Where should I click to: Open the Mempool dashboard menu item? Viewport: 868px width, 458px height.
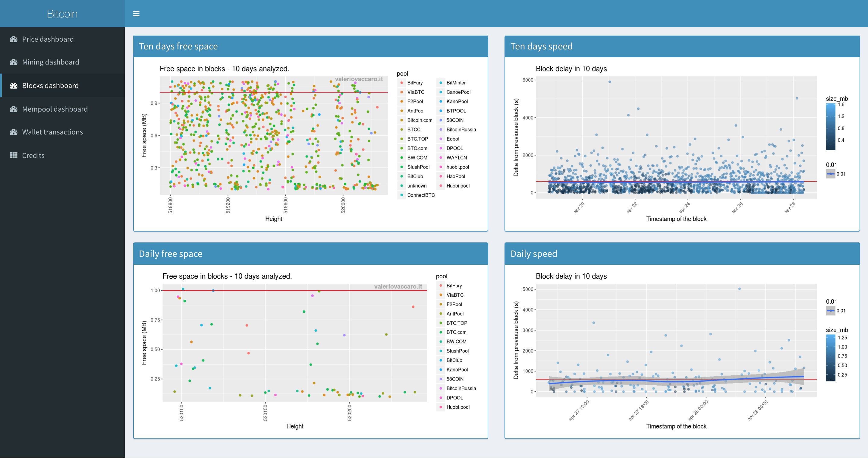pos(55,109)
